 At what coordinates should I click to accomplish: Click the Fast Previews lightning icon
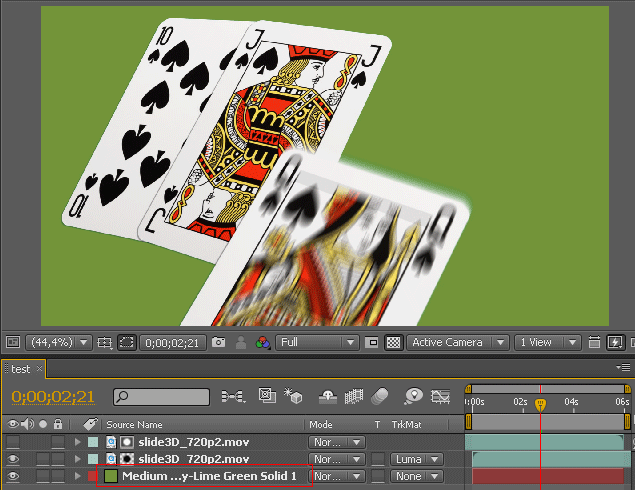click(x=615, y=343)
